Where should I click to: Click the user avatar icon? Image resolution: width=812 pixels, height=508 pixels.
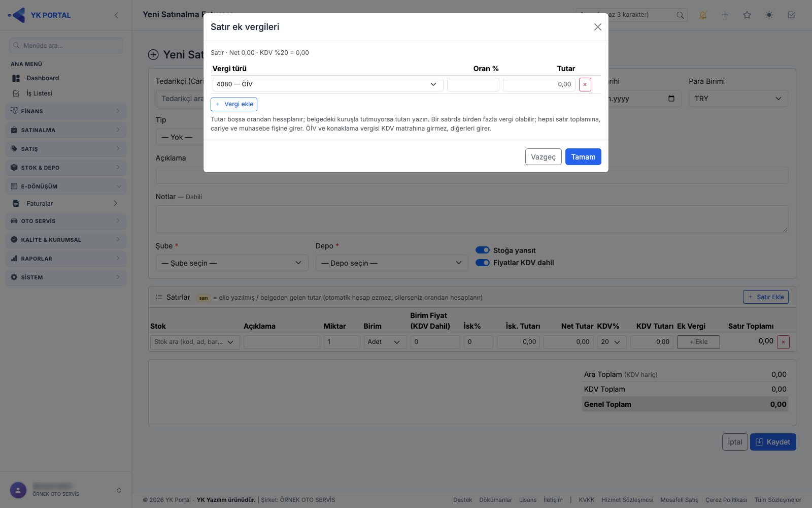coord(18,490)
